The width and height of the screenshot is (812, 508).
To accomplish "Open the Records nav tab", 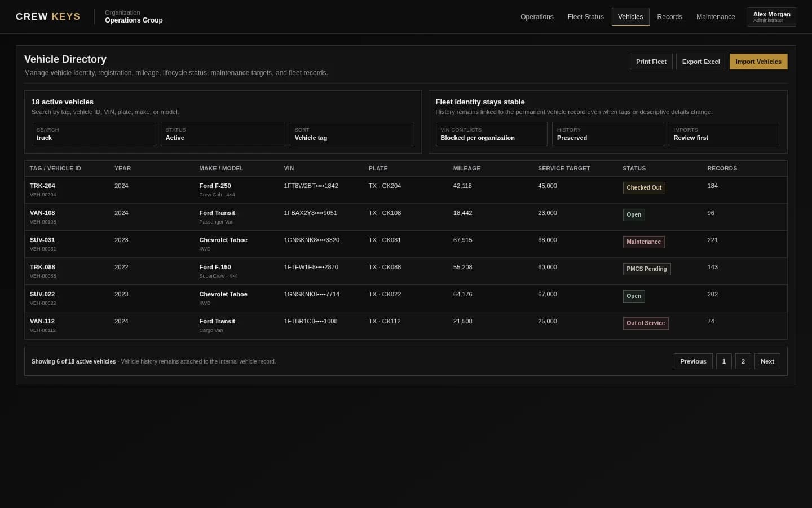I will point(669,17).
